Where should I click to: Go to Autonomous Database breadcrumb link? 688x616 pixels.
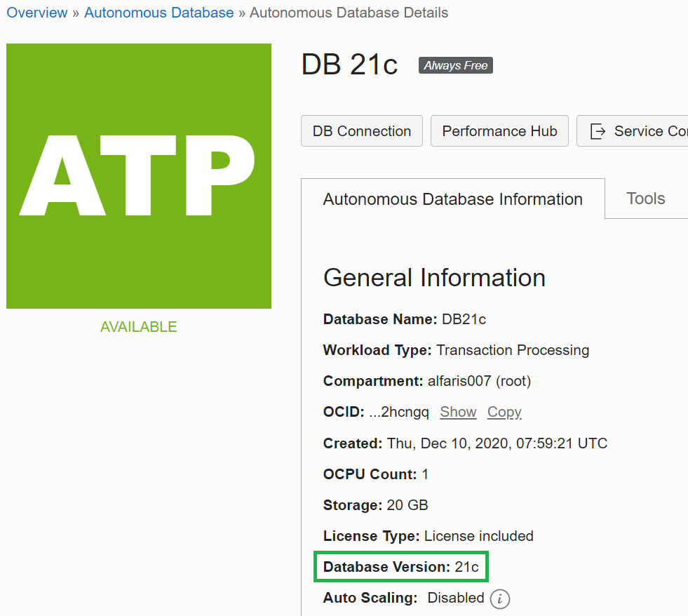158,13
